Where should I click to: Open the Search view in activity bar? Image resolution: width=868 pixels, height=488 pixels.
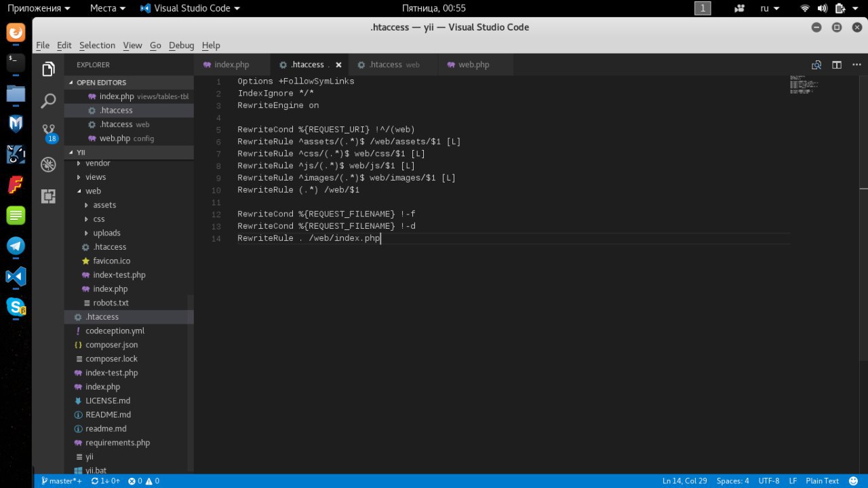point(48,101)
